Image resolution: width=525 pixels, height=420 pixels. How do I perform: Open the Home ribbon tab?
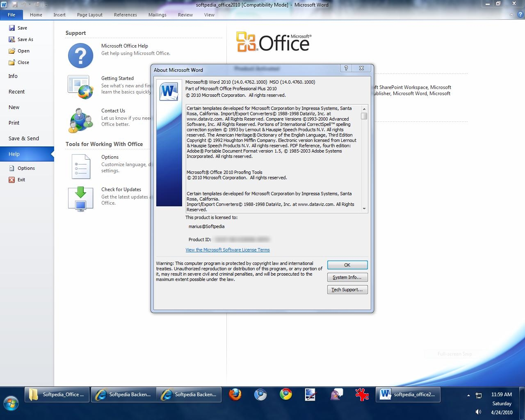(36, 15)
